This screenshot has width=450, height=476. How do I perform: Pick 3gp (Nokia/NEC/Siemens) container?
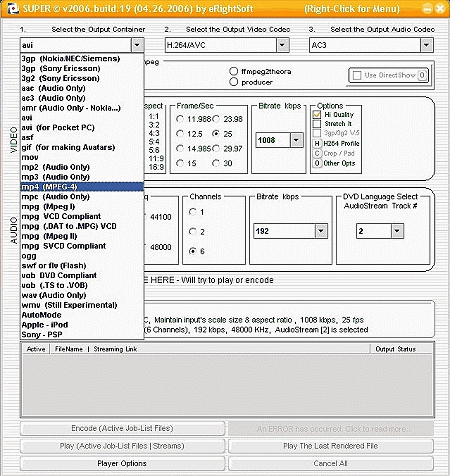click(82, 59)
